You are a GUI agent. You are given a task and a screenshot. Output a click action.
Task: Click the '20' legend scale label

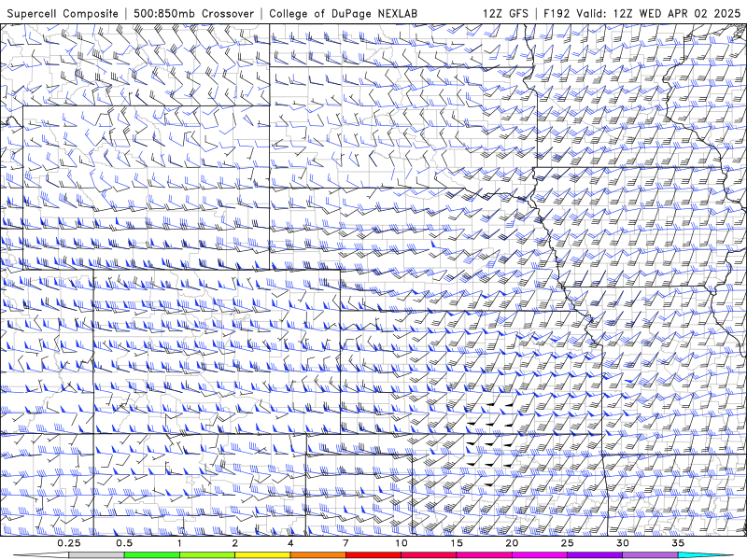pos(512,543)
